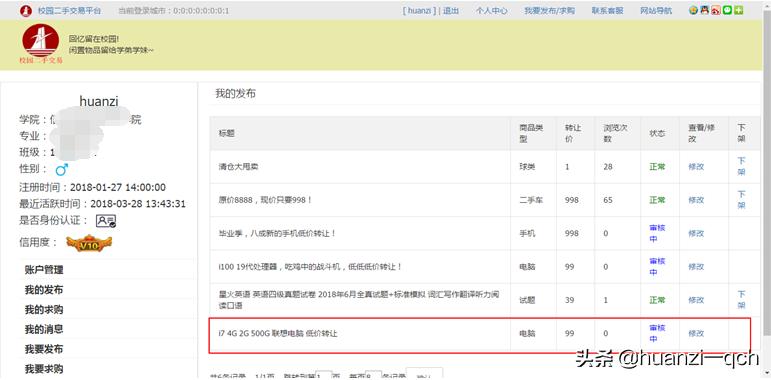Open 个人中心 in top navigation
The image size is (771, 380).
tap(491, 10)
